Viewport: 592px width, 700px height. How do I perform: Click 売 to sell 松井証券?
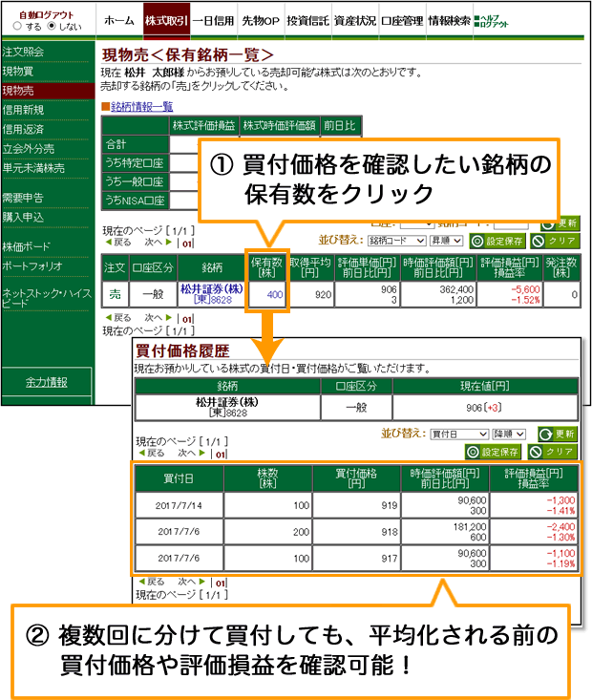[x=116, y=294]
